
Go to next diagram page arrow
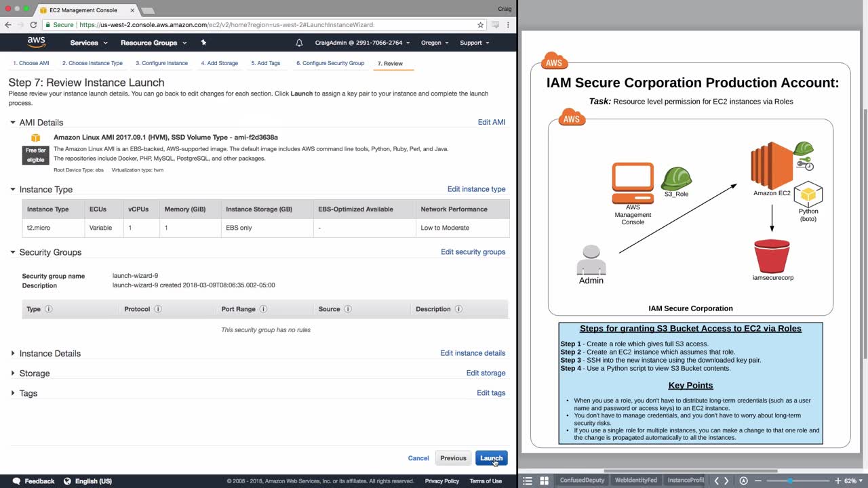pos(726,481)
